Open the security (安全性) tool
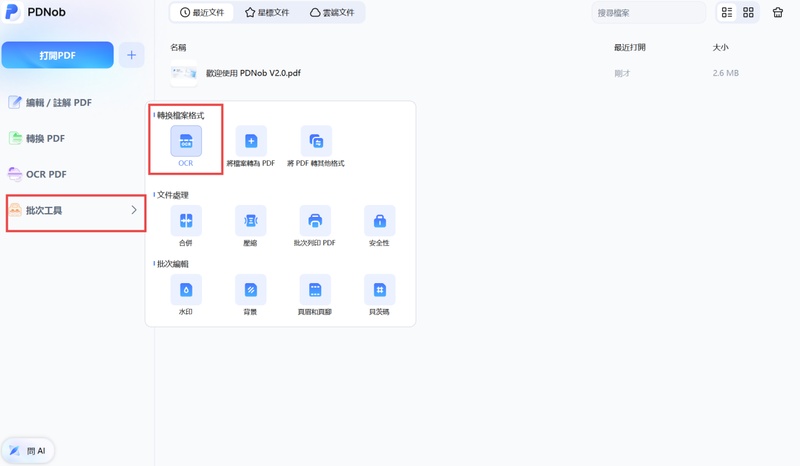Image resolution: width=800 pixels, height=466 pixels. point(380,220)
